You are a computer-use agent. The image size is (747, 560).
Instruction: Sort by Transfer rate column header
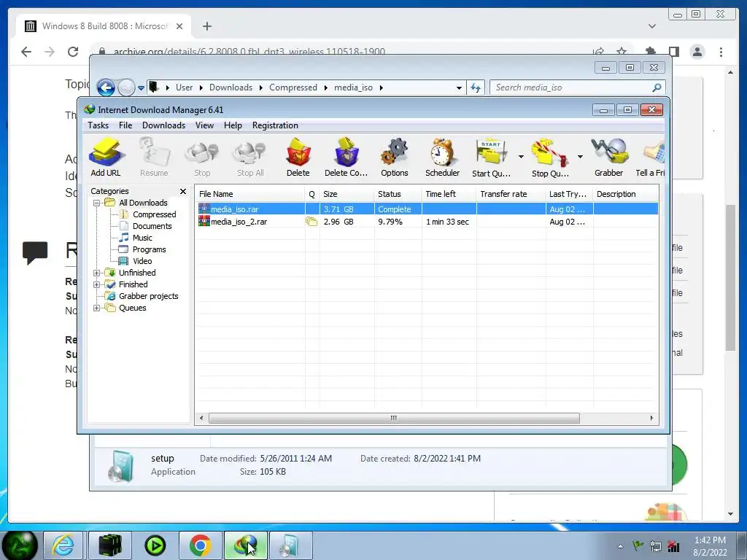tap(510, 194)
